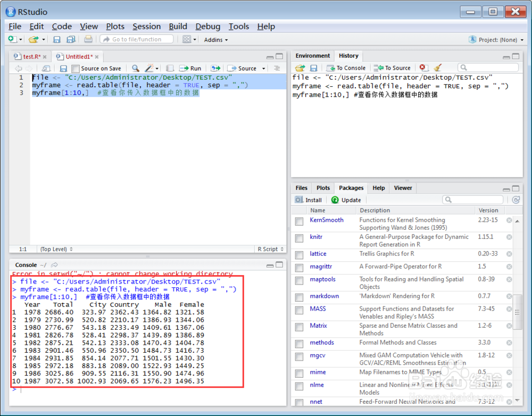Click the compile report notebook icon

[170, 68]
